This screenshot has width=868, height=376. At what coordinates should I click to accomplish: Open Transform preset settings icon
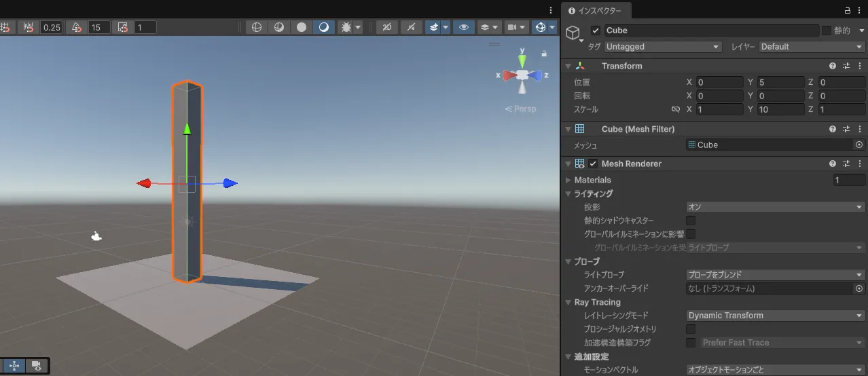tap(847, 66)
